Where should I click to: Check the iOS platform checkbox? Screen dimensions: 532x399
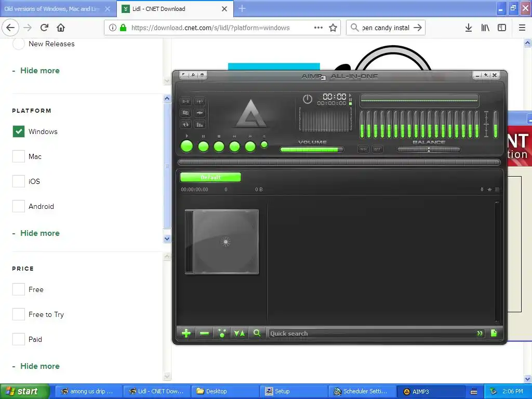coord(19,181)
